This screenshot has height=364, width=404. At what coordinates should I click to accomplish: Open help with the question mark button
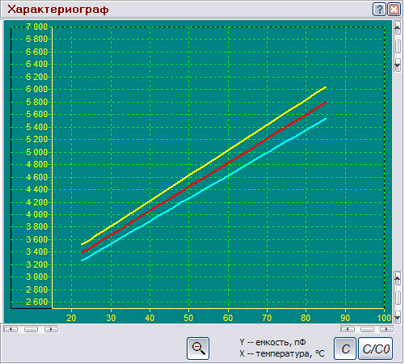[x=379, y=9]
